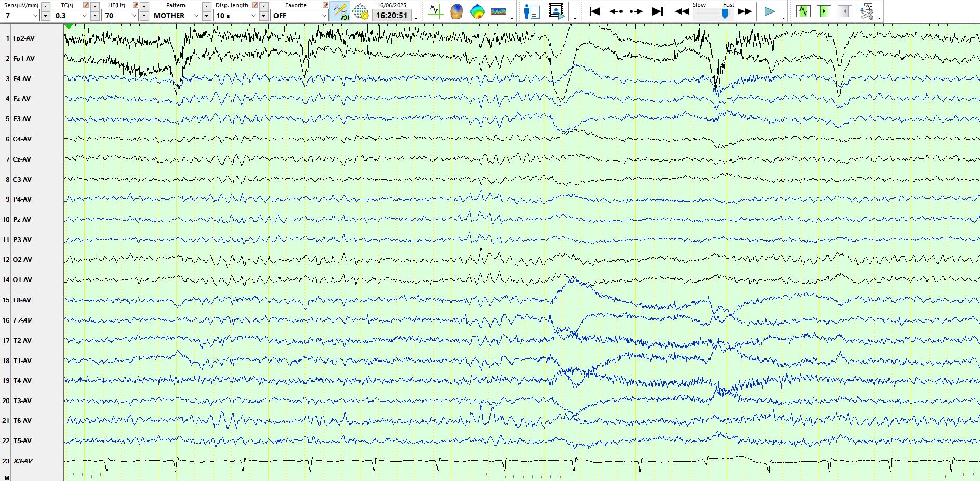Viewport: 980px width, 481px height.
Task: Step forward to the next event
Action: pos(636,11)
